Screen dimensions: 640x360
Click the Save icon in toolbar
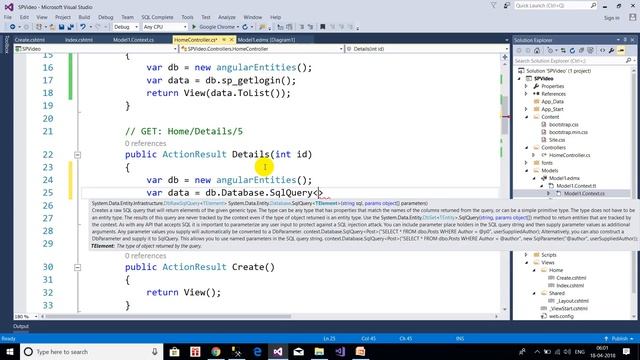(61, 27)
